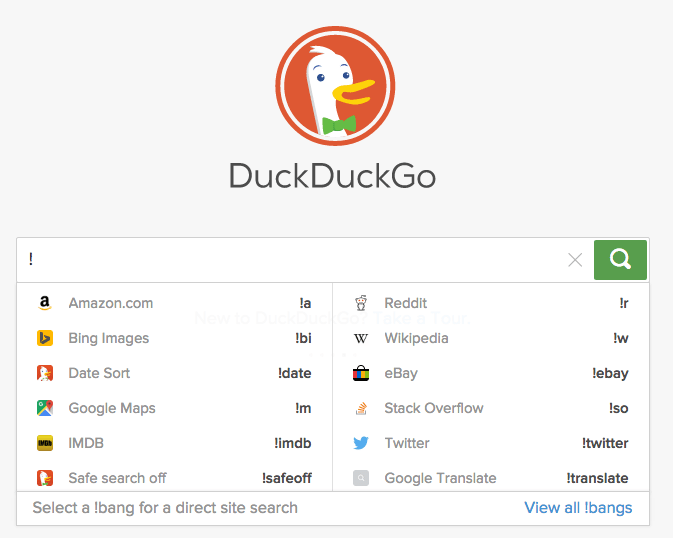Click the IMDB yellow icon
Image resolution: width=673 pixels, height=538 pixels.
tap(45, 443)
